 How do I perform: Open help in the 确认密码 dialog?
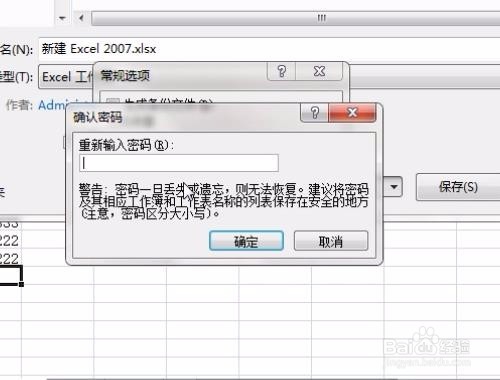(314, 113)
